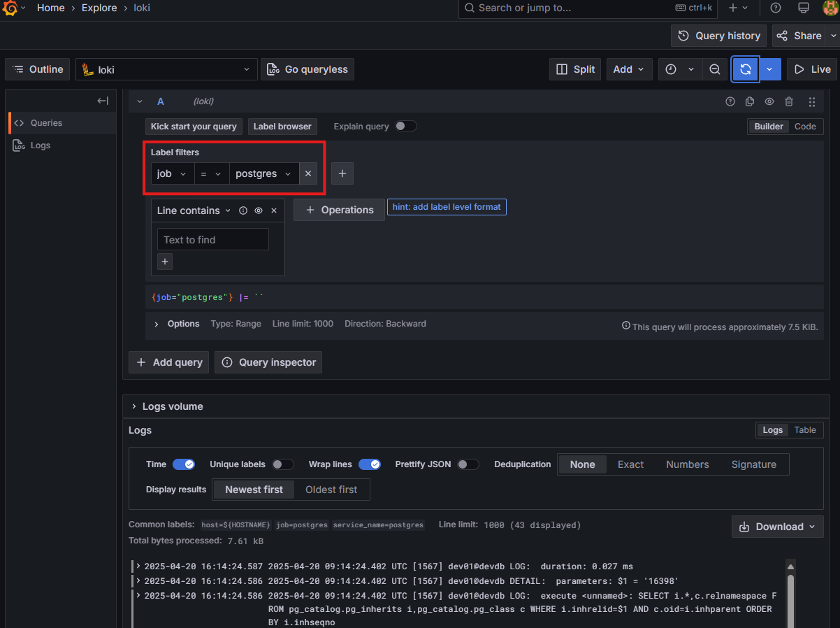Toggle query A visibility eye icon
The width and height of the screenshot is (840, 628).
coord(769,101)
